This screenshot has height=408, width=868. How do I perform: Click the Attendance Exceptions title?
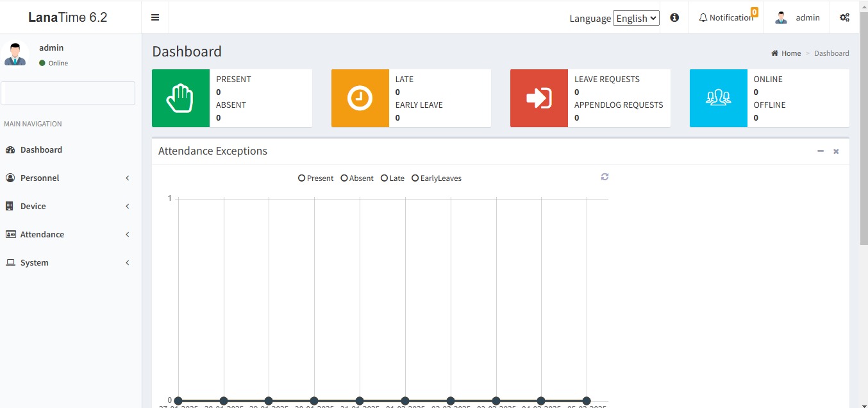pyautogui.click(x=213, y=151)
